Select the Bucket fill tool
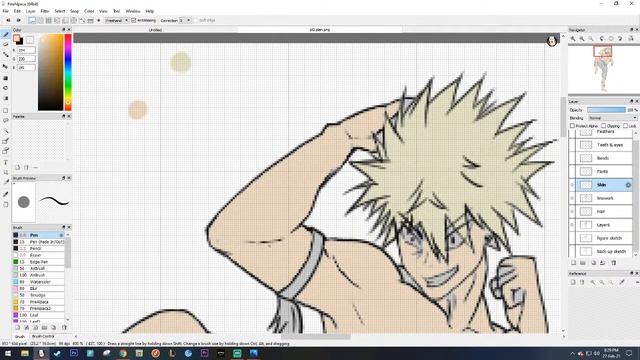 pos(6,88)
